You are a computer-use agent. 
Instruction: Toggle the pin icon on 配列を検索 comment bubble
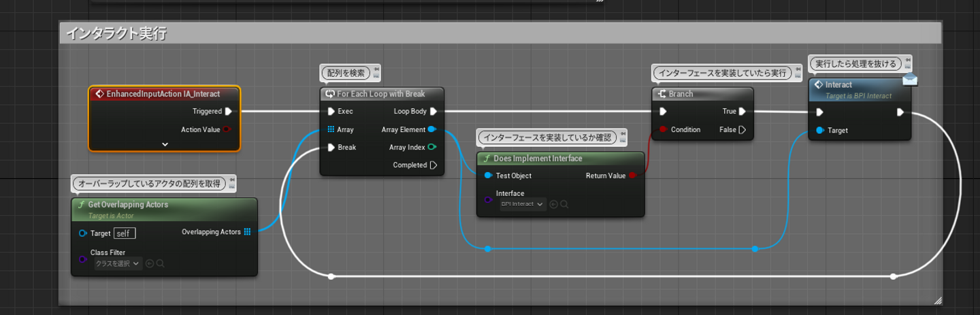point(376,69)
